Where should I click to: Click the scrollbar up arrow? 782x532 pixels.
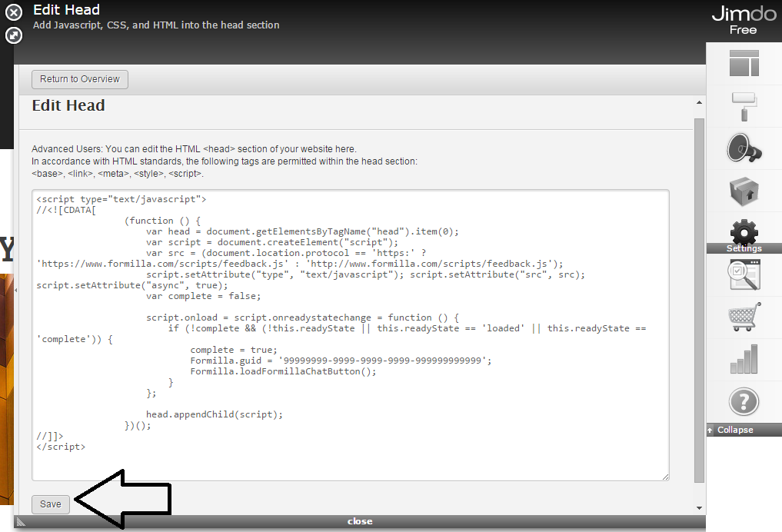(699, 103)
